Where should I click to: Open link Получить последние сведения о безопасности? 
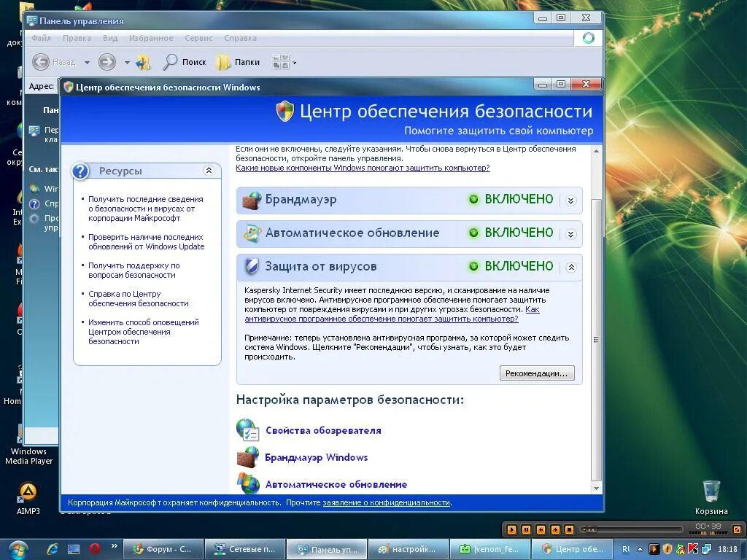(x=145, y=209)
